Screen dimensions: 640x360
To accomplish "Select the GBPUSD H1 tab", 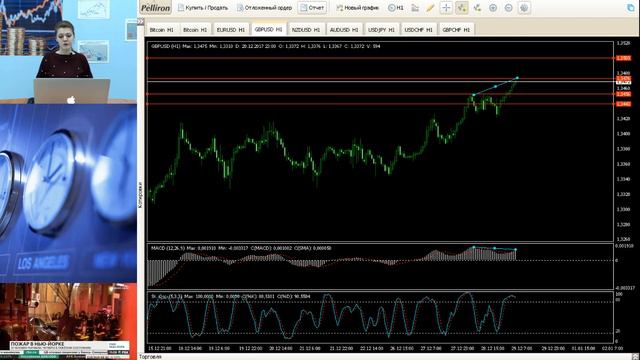I will (268, 29).
